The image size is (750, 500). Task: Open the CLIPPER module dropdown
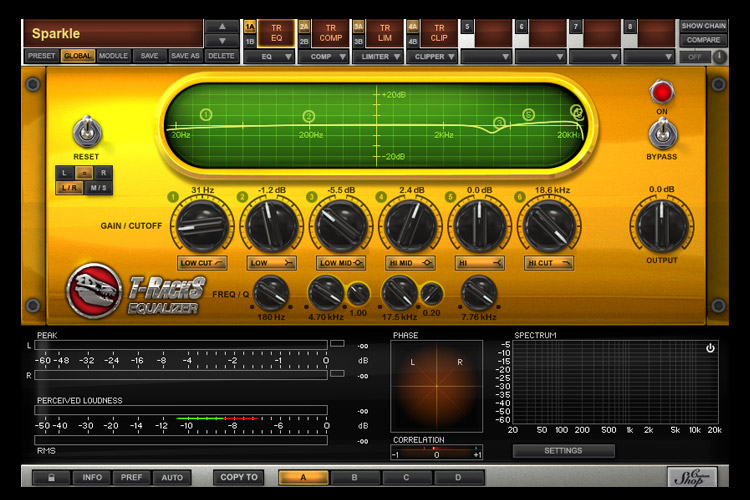coord(432,56)
